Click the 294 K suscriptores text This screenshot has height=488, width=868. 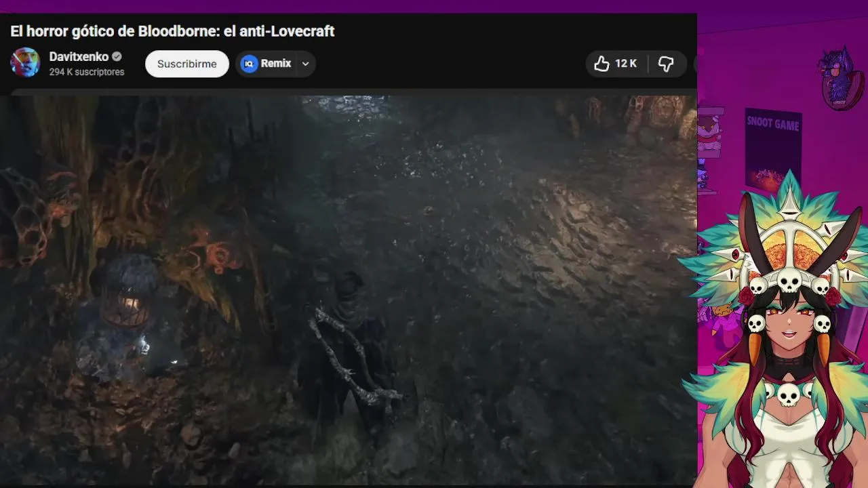point(87,72)
